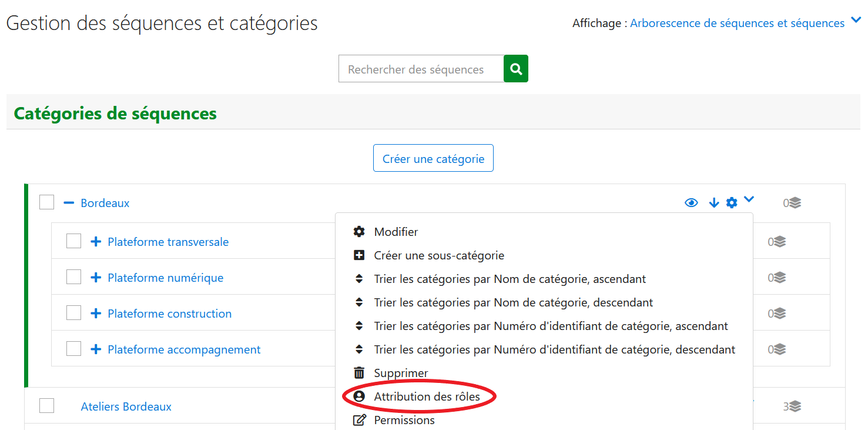Select Modifier from the actions menu
This screenshot has width=868, height=430.
(x=396, y=232)
